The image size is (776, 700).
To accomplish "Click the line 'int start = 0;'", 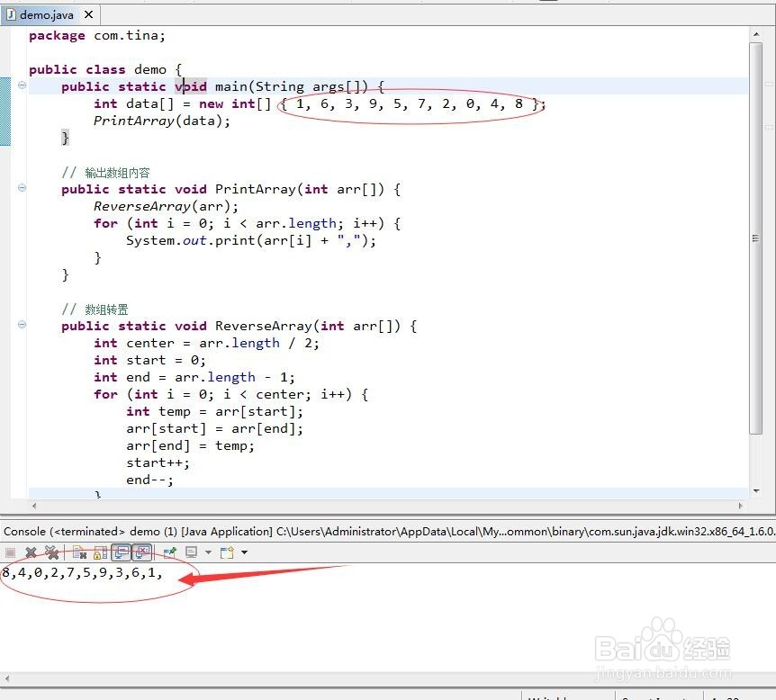I will coord(149,360).
